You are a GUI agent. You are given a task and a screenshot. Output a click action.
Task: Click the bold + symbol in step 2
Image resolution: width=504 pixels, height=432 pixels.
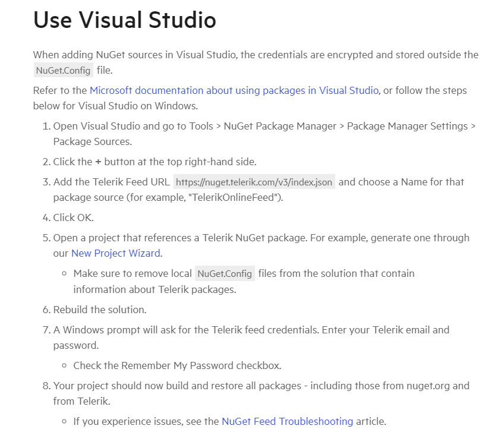pyautogui.click(x=98, y=162)
